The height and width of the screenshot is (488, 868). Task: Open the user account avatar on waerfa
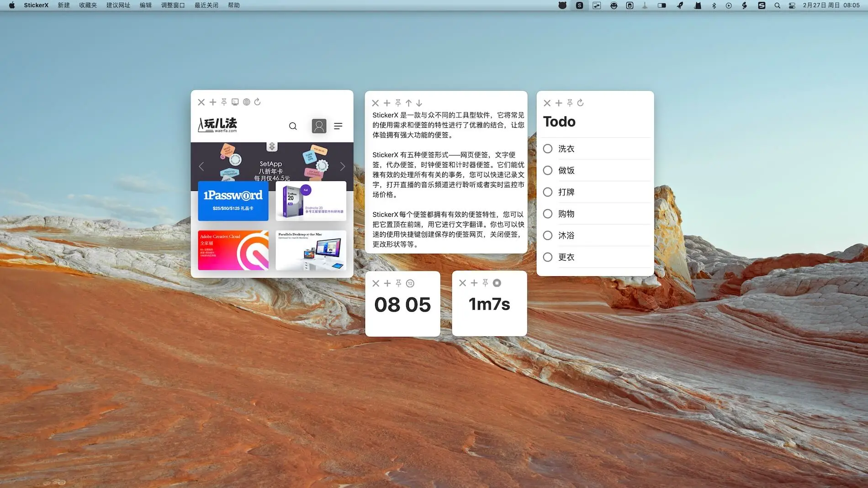point(319,126)
